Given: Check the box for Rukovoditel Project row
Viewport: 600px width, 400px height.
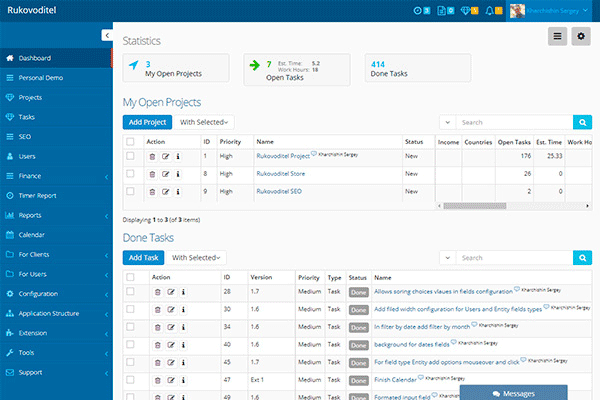Looking at the screenshot, I should (x=130, y=156).
